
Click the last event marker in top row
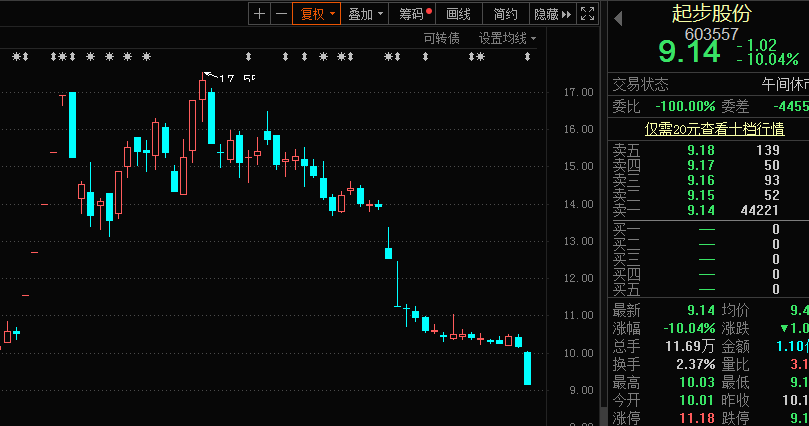tap(527, 57)
